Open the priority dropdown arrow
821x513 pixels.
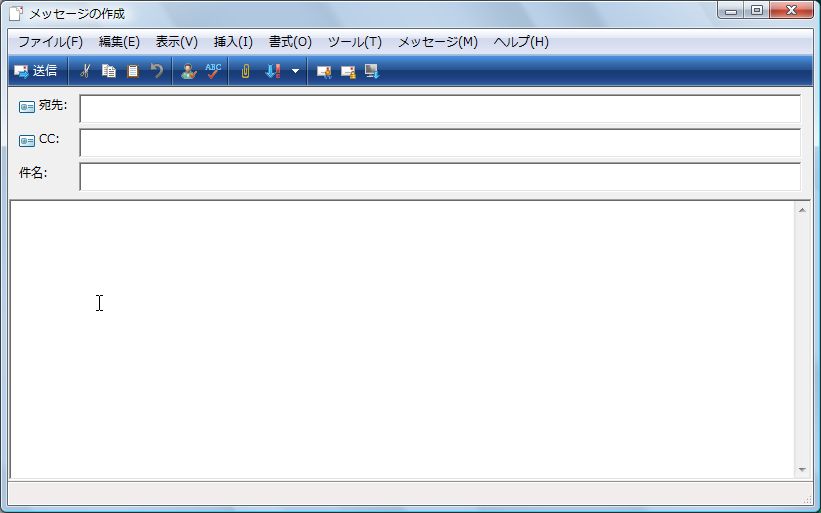tap(295, 71)
